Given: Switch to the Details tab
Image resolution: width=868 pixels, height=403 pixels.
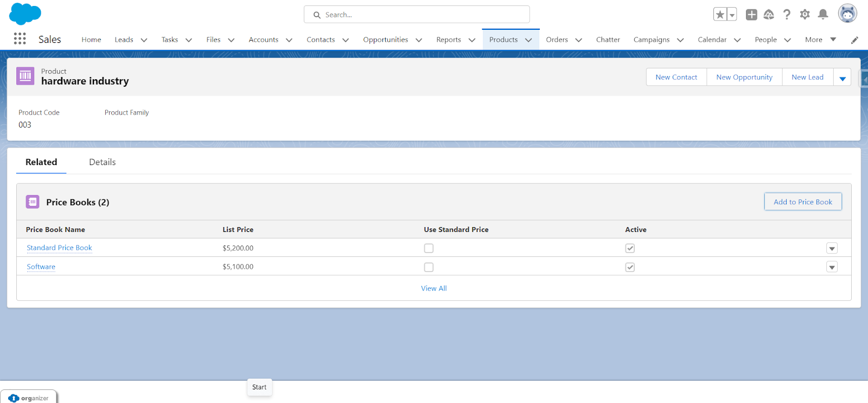Looking at the screenshot, I should 102,162.
